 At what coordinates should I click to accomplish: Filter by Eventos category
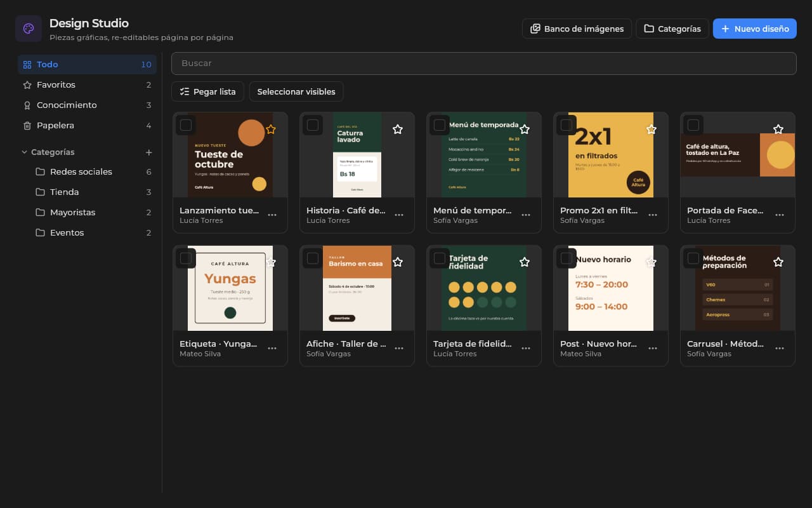pos(93,232)
